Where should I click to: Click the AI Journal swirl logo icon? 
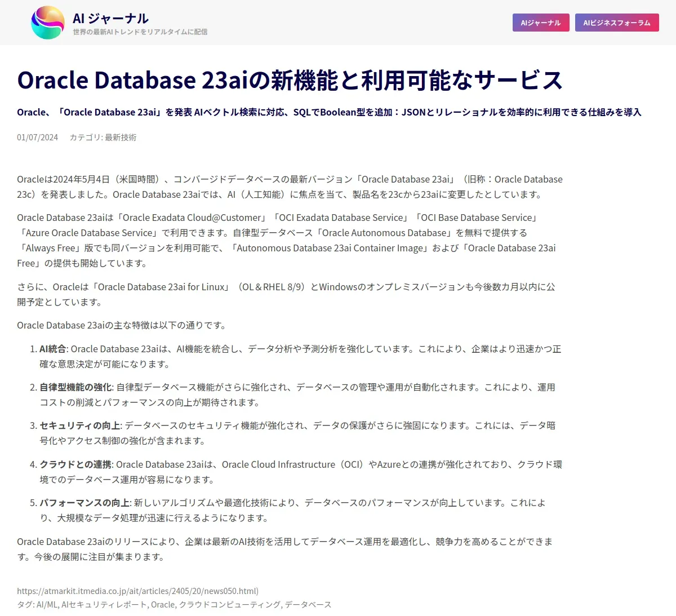48,23
